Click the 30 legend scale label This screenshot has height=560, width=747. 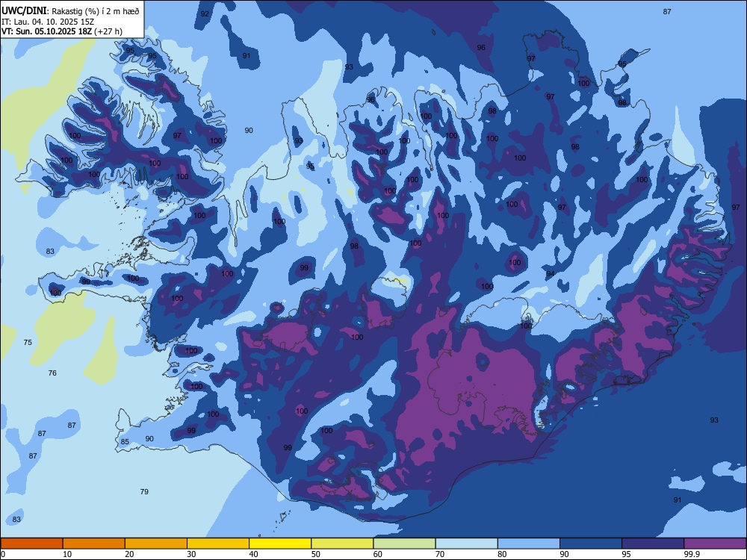point(191,554)
